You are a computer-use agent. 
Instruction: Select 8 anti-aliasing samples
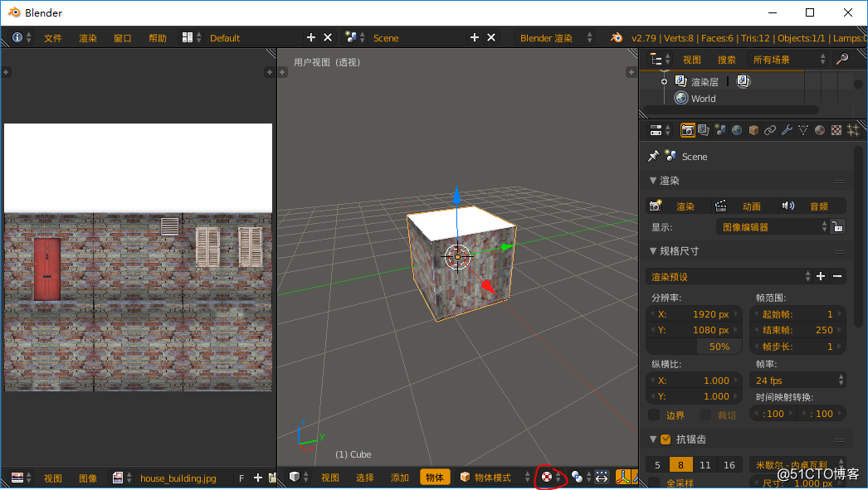click(x=681, y=465)
